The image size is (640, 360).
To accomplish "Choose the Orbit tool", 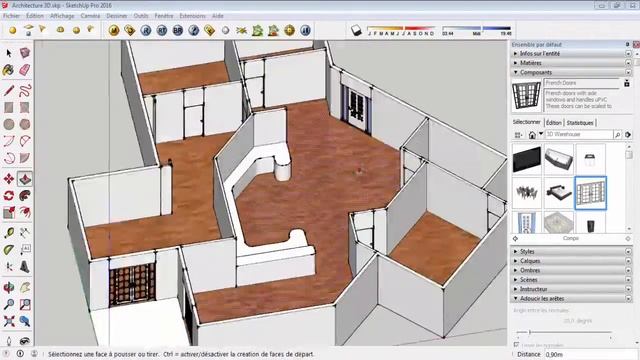I will [9, 287].
